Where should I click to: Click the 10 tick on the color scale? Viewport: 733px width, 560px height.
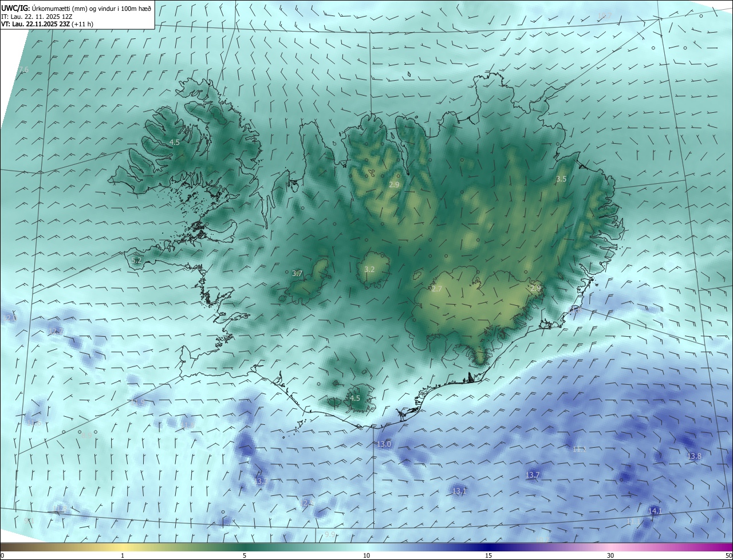point(366,555)
